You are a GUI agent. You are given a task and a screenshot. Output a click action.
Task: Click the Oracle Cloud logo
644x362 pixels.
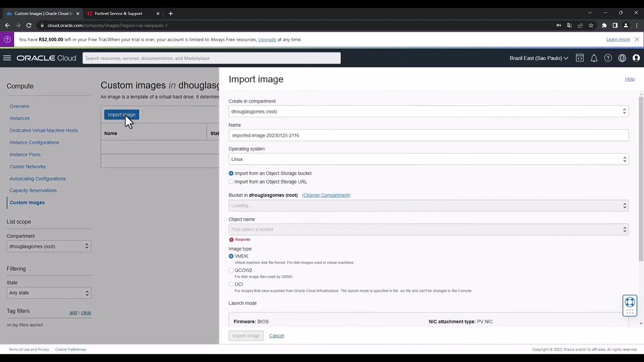pyautogui.click(x=46, y=58)
